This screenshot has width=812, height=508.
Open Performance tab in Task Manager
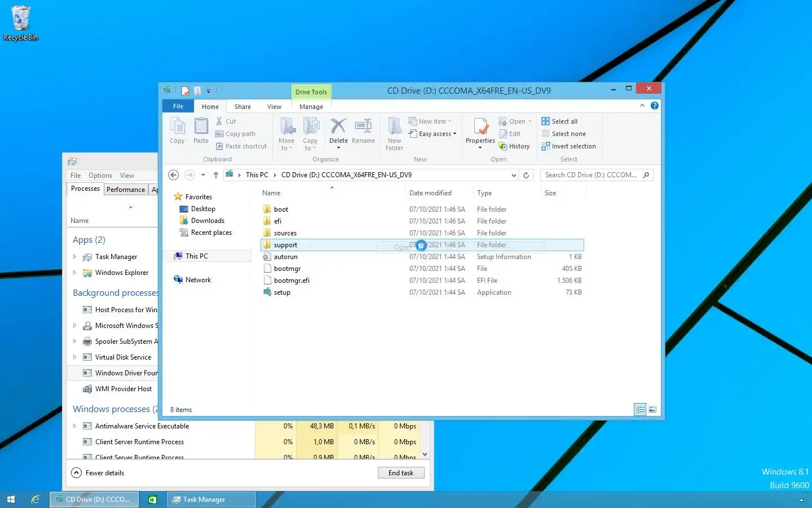tap(126, 190)
